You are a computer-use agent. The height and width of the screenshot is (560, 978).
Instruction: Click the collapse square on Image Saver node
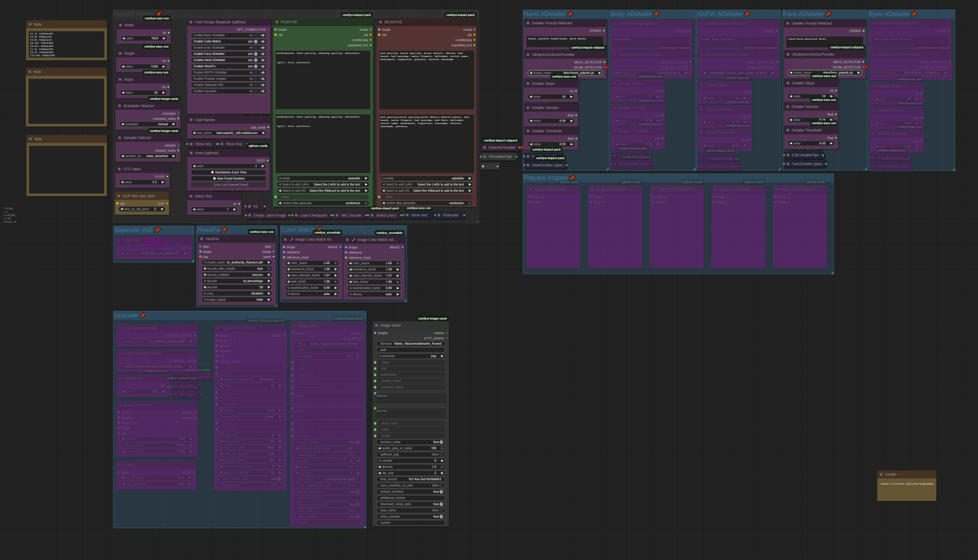pos(376,325)
